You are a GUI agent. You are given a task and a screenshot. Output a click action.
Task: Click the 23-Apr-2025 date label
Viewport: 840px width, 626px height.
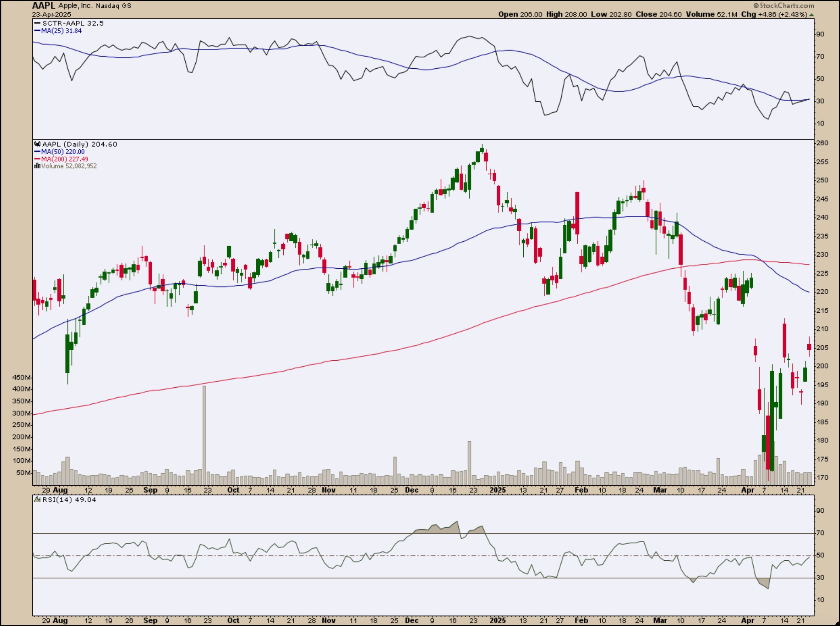click(x=51, y=14)
